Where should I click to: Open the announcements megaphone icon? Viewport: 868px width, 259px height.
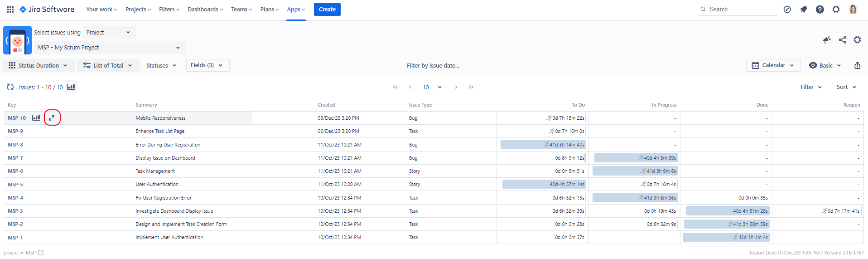click(x=827, y=40)
